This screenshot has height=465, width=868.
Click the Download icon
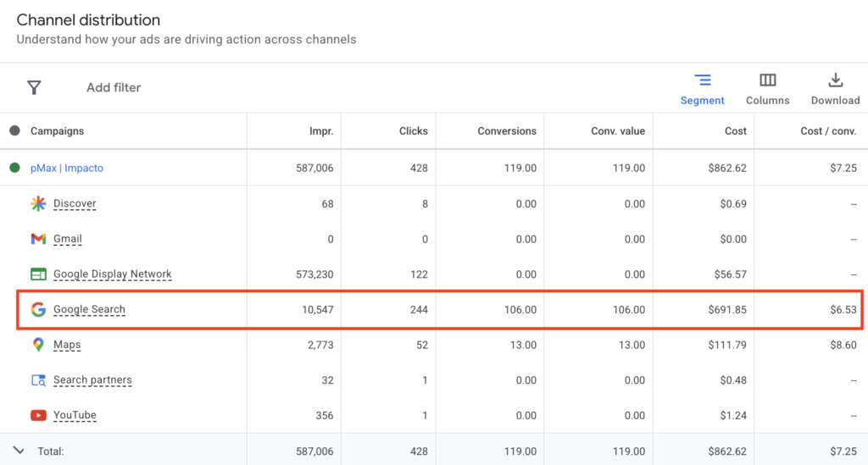835,80
